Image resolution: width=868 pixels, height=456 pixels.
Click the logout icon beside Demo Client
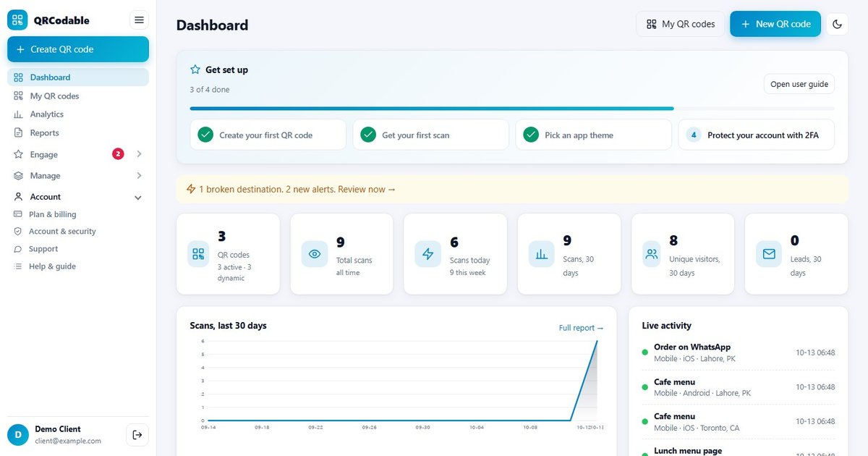tap(137, 434)
